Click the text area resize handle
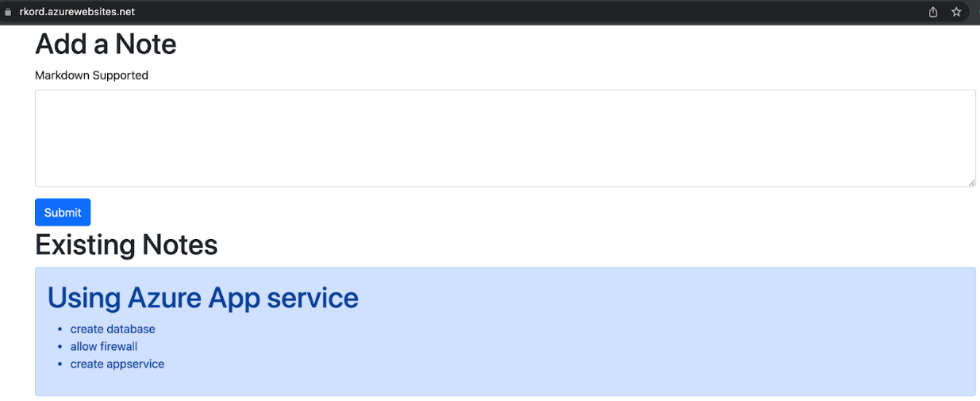This screenshot has height=401, width=980. (971, 183)
